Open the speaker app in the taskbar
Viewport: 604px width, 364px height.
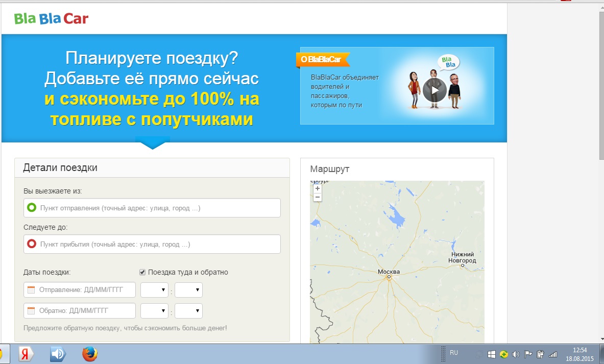(58, 354)
